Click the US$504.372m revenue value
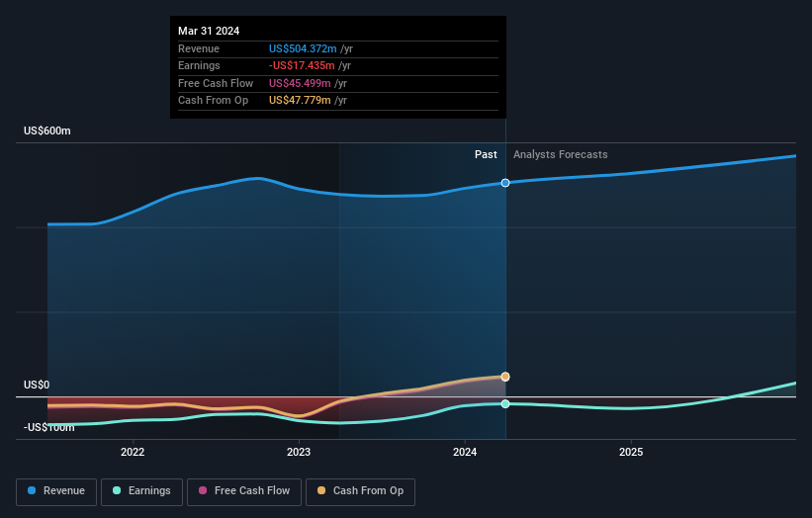Viewport: 812px width, 518px height. tap(303, 48)
